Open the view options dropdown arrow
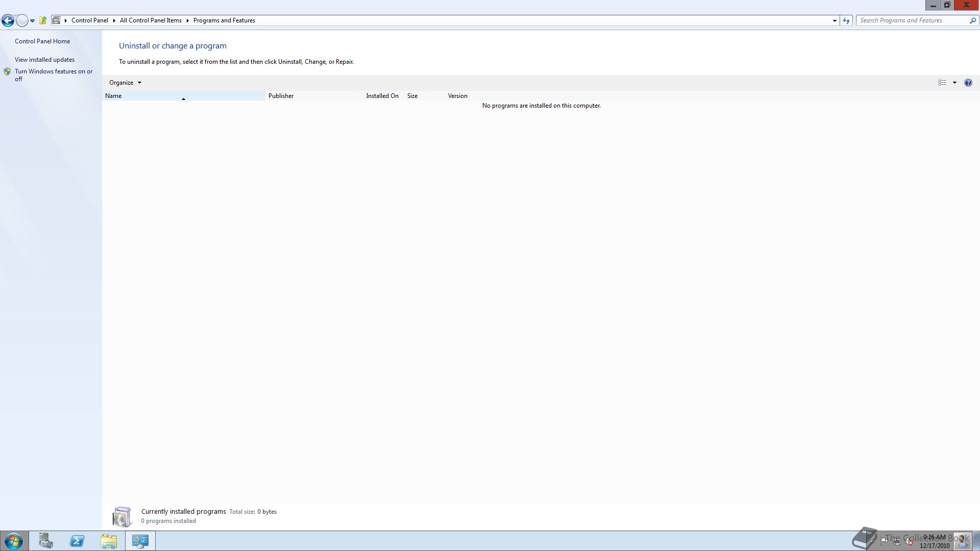This screenshot has width=980, height=551. (954, 83)
